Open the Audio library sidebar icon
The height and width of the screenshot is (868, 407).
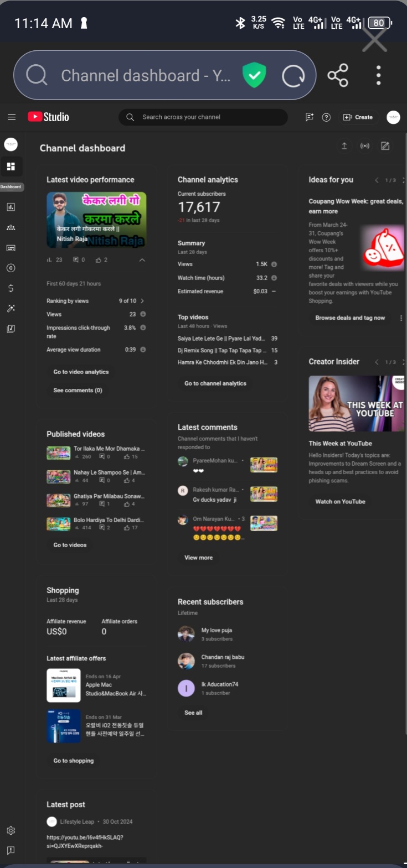click(x=11, y=329)
